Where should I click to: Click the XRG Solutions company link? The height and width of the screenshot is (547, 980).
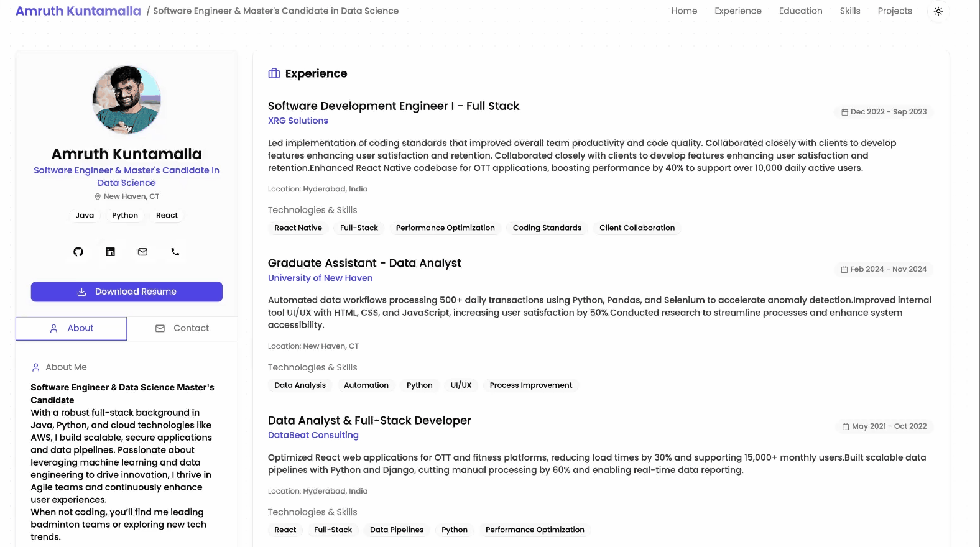coord(298,121)
